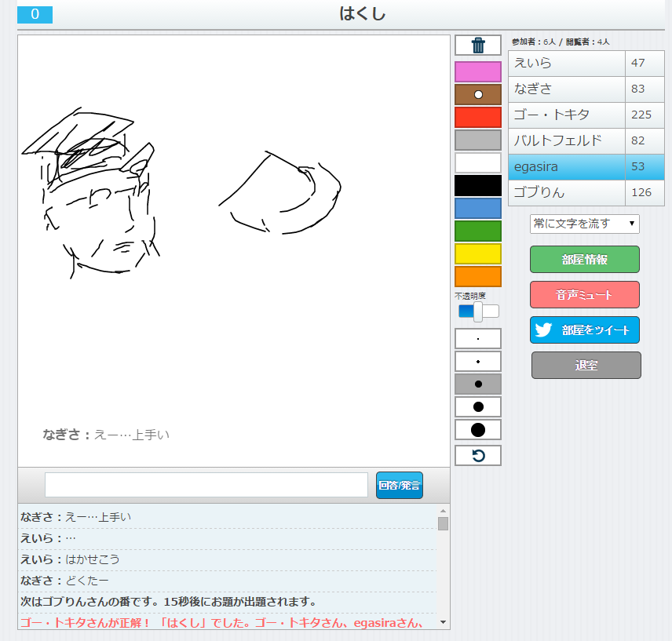The width and height of the screenshot is (672, 641).
Task: Pick the white color swatch
Action: point(478,162)
